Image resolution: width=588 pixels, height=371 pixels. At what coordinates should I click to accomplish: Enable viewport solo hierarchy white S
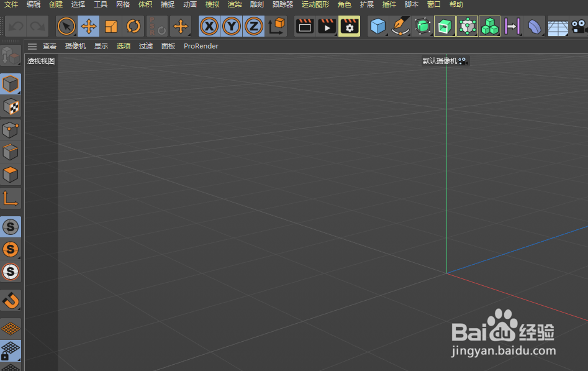(x=11, y=272)
